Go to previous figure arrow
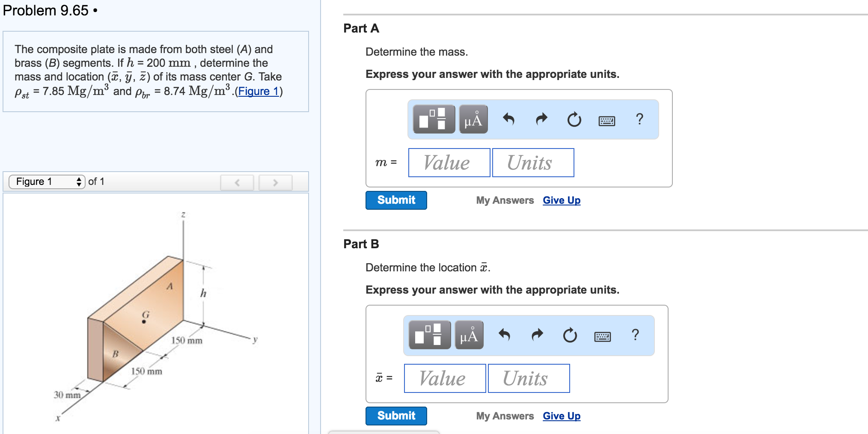 tap(237, 182)
